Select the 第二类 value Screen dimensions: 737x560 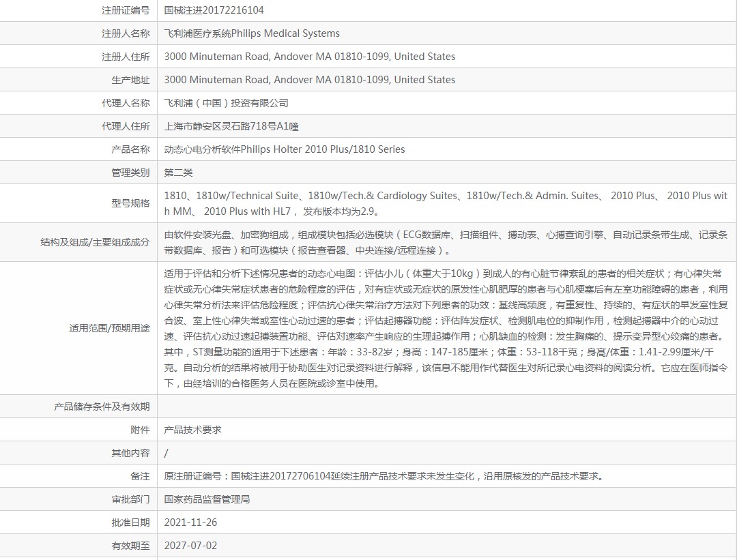(178, 173)
